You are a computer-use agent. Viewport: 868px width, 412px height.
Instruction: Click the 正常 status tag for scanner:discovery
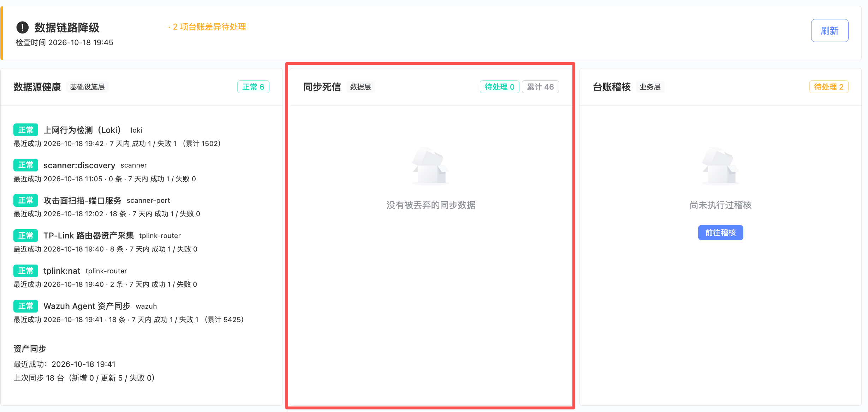click(26, 165)
